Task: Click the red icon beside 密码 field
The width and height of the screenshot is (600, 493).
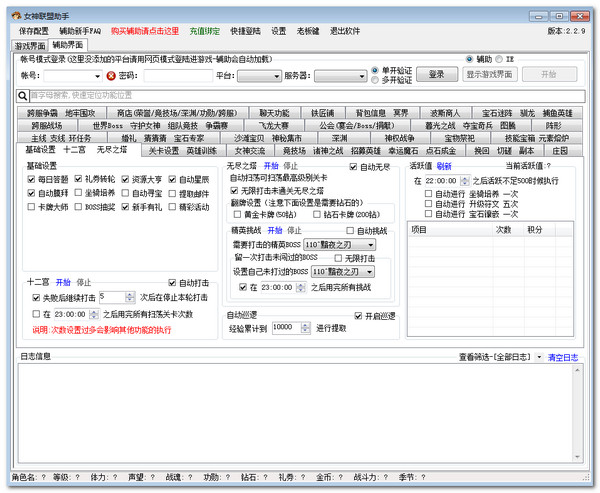Action: coord(111,75)
